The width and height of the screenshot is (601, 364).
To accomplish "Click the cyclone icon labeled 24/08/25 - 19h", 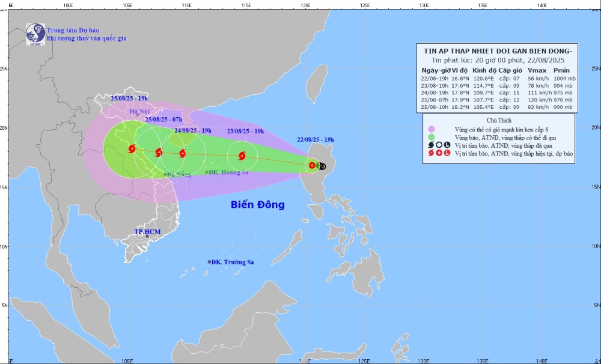I will pyautogui.click(x=182, y=153).
